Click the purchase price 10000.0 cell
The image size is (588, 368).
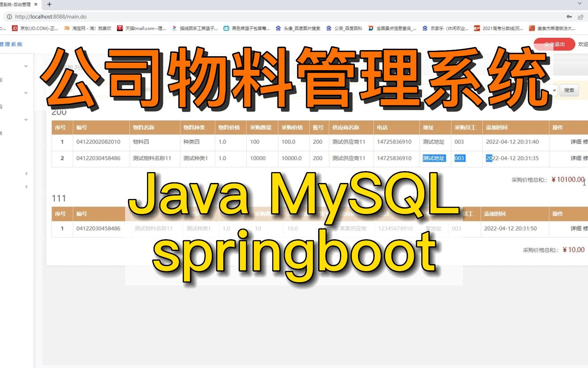point(292,158)
